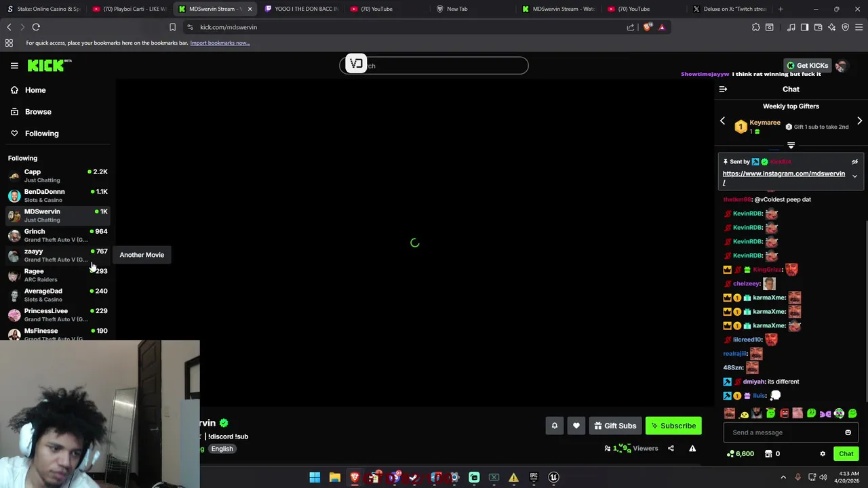Switch to the New Tab tab

pyautogui.click(x=473, y=9)
